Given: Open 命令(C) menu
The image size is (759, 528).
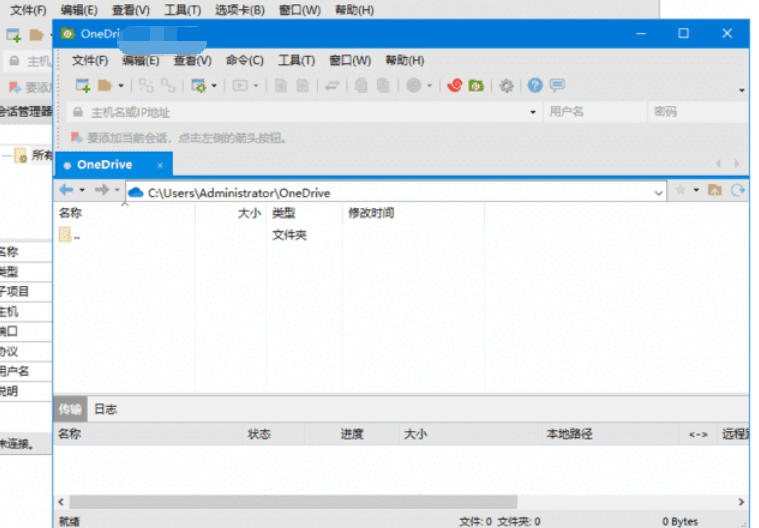Looking at the screenshot, I should [245, 60].
